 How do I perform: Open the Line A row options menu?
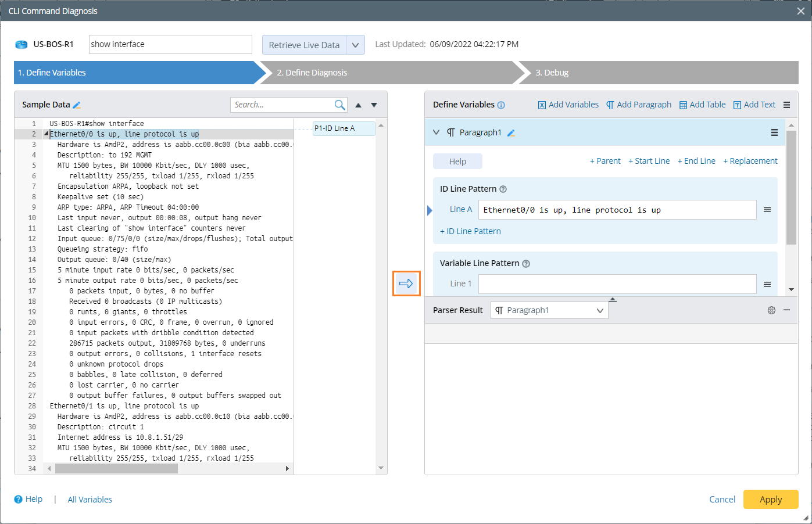[767, 210]
